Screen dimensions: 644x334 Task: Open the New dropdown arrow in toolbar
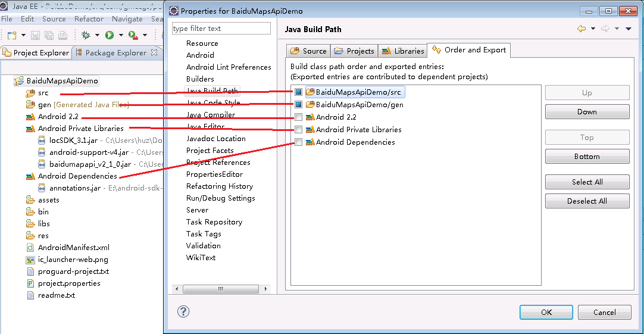coord(23,35)
